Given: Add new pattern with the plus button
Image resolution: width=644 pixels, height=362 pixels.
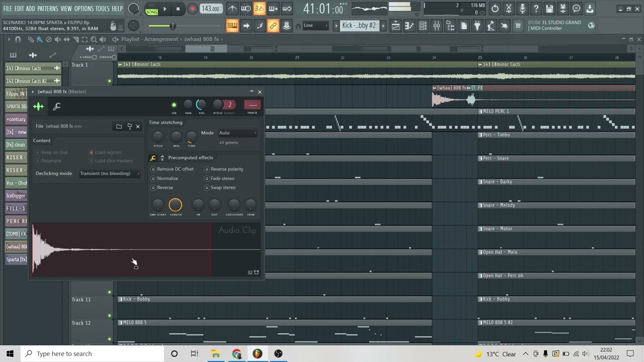Looking at the screenshot, I should [x=383, y=26].
